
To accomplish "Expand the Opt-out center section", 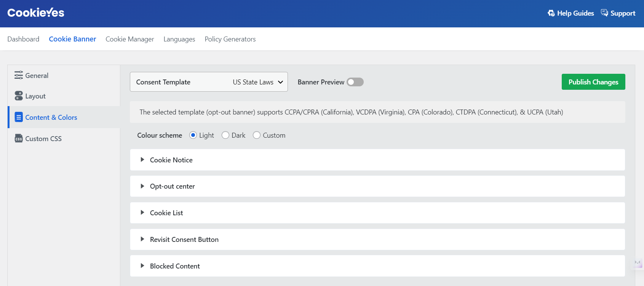I will click(x=377, y=186).
